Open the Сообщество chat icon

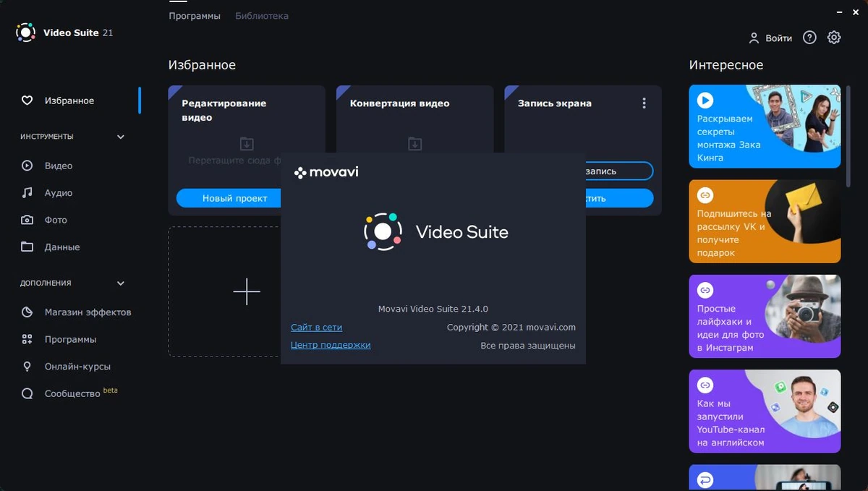(x=27, y=394)
